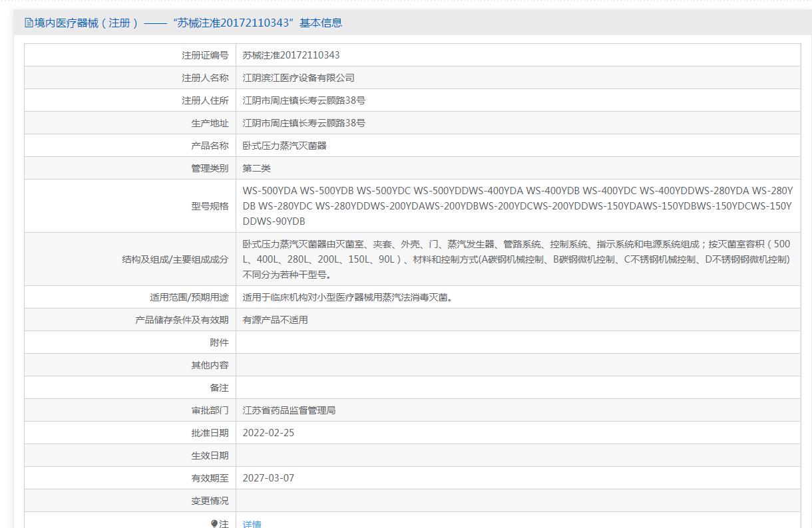This screenshot has height=528, width=812.
Task: Click the model list starting with WS-500YDA
Action: point(517,206)
